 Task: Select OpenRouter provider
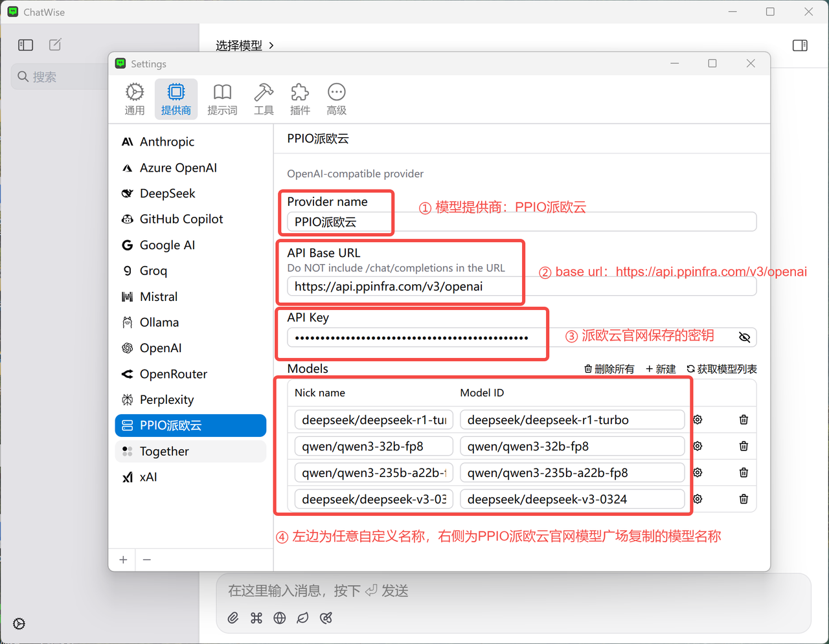tap(190, 374)
